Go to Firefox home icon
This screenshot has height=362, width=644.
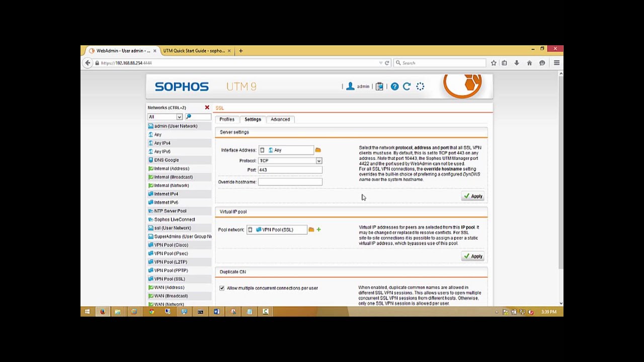[529, 63]
